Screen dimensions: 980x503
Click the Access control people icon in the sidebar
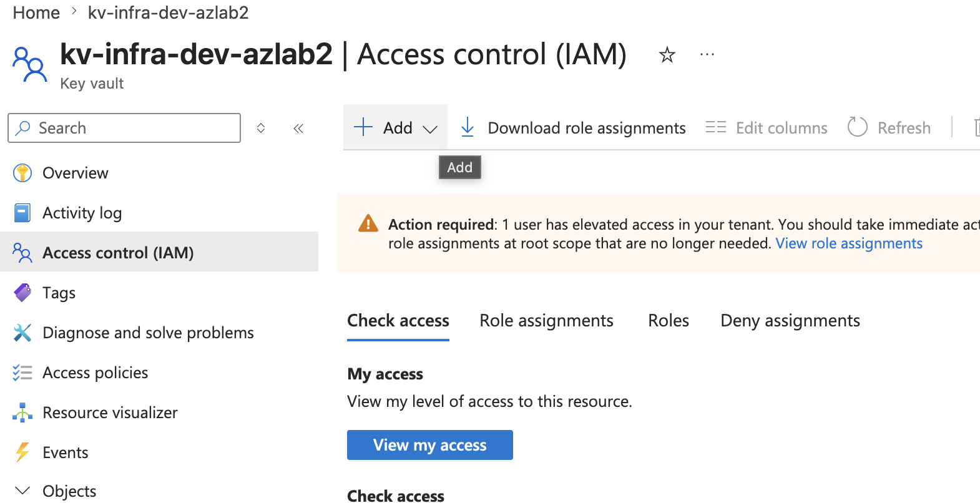[x=22, y=253]
